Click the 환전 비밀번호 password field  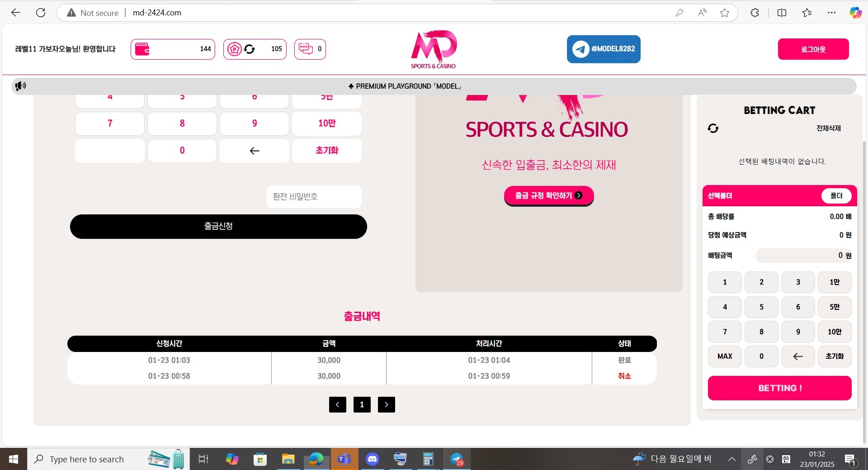314,197
